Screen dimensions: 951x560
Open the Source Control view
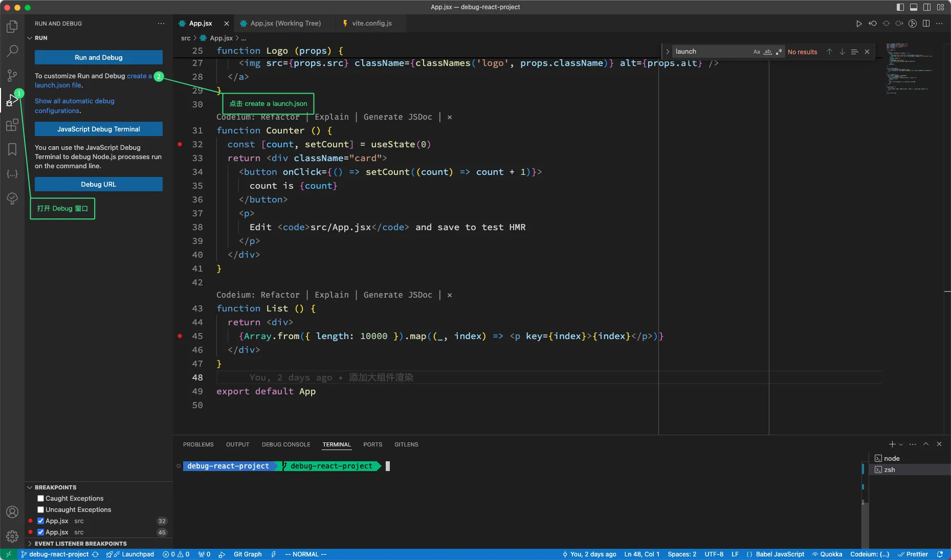[x=12, y=76]
